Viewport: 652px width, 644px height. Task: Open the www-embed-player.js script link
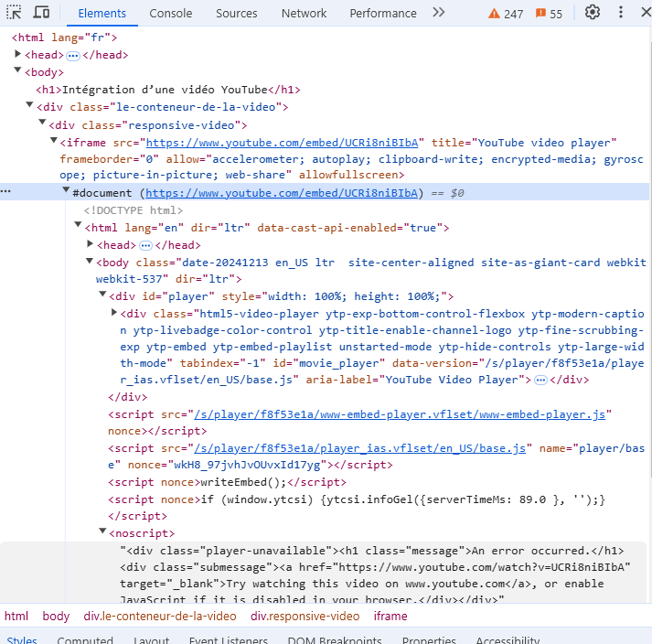(400, 414)
